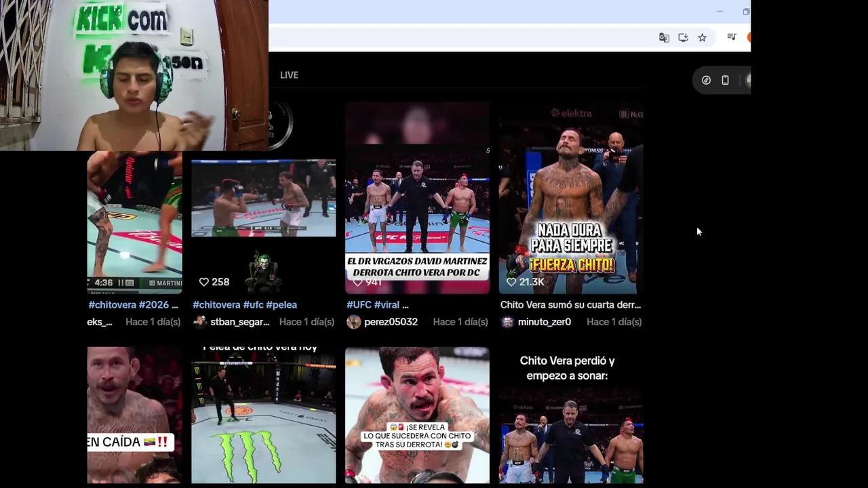Screen dimensions: 868x488
Task: Click hashtag caption #chitovera #2026
Action: click(133, 305)
